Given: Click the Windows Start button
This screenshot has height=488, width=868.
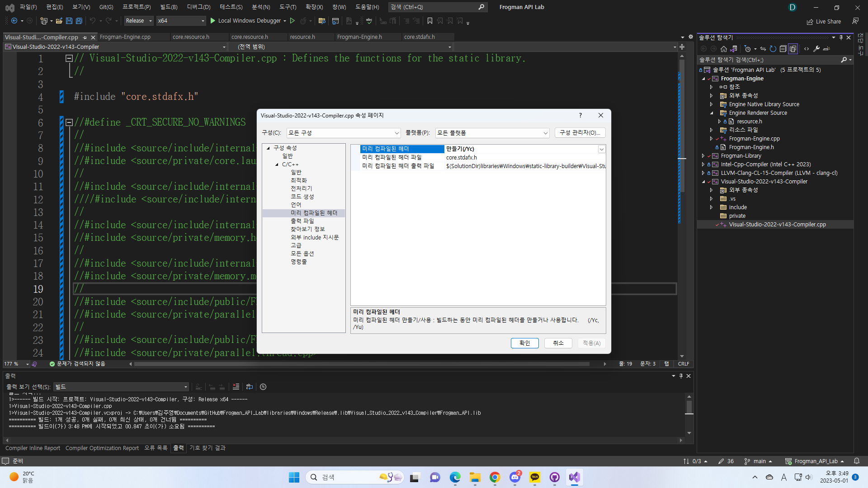Looking at the screenshot, I should [294, 477].
